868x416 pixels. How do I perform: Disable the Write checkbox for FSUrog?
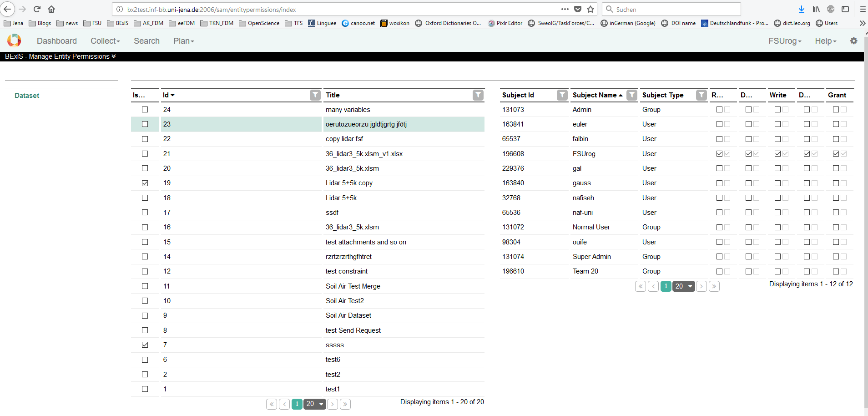(x=777, y=154)
